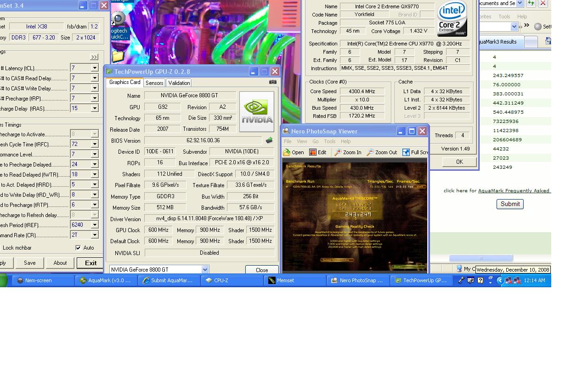Open the Command Rate CR dropdown

point(95,235)
